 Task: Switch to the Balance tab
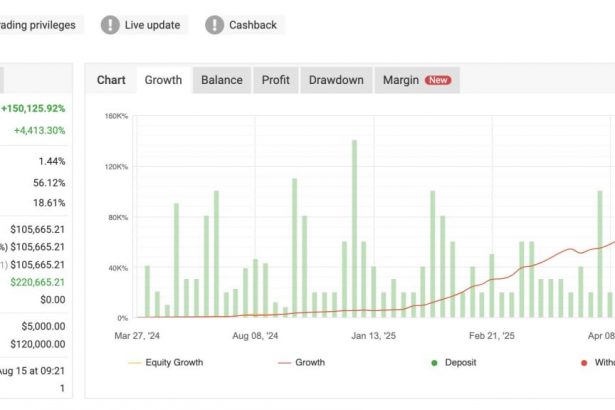click(x=222, y=80)
